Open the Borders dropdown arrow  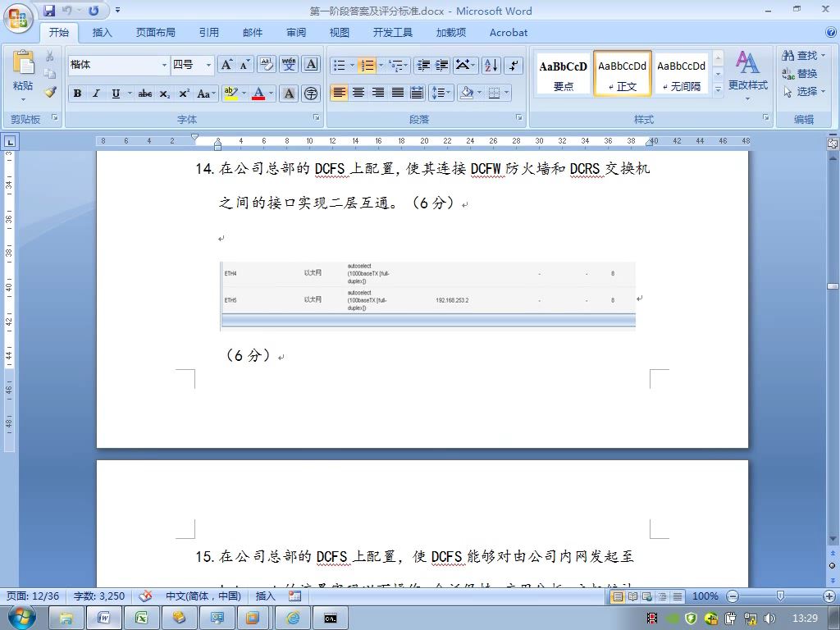click(x=506, y=93)
